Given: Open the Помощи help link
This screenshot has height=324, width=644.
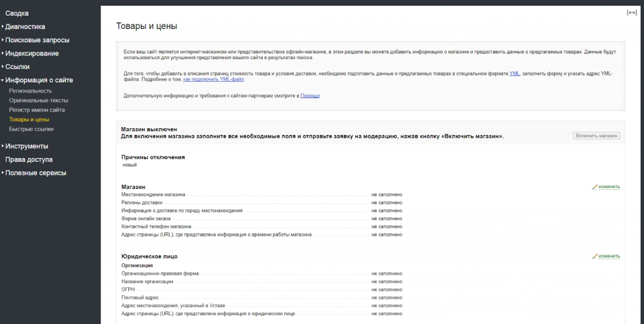Looking at the screenshot, I should point(310,96).
